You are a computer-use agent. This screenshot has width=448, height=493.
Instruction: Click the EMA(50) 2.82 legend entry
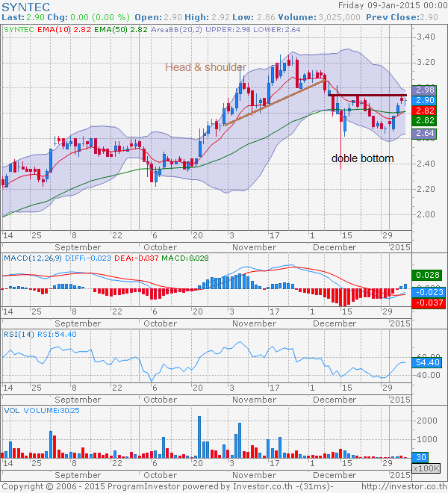pyautogui.click(x=121, y=30)
